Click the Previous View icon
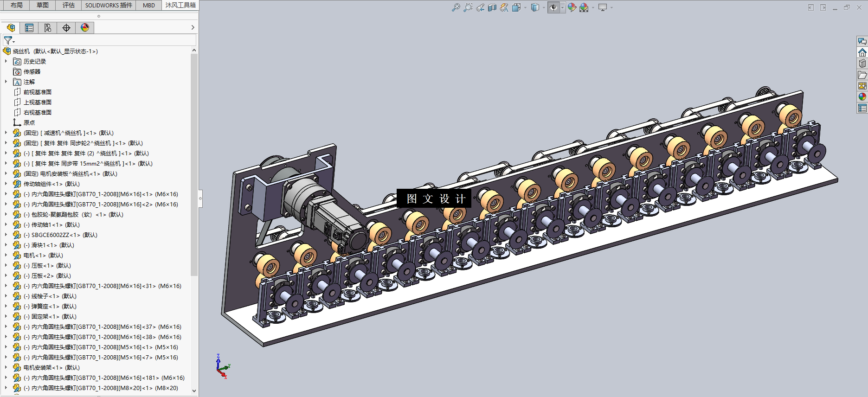 pos(480,7)
